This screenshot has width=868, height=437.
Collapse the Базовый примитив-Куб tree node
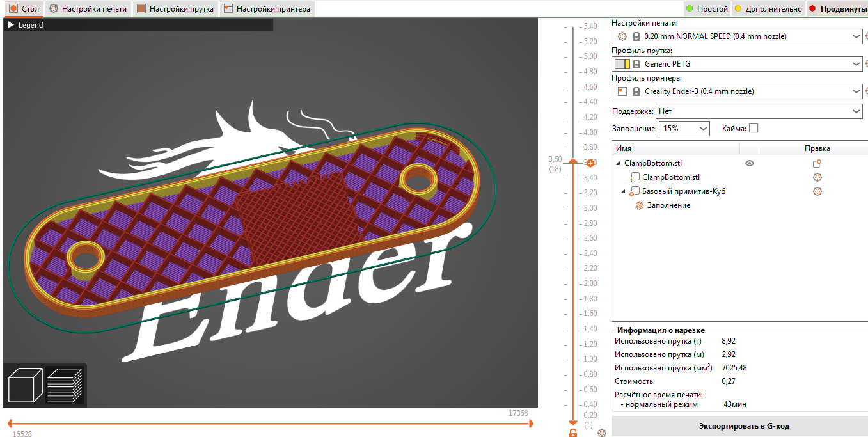click(623, 191)
